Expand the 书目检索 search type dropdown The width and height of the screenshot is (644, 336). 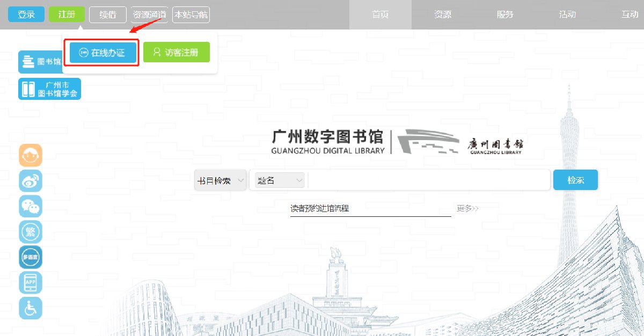221,180
